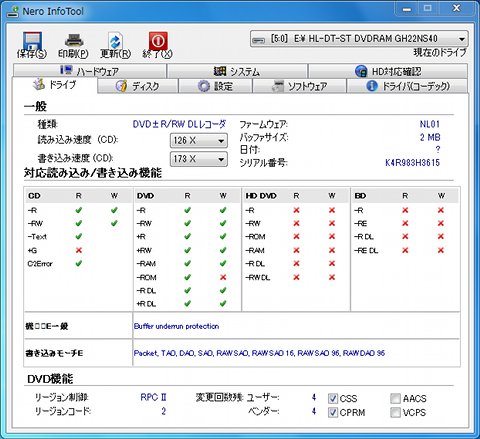Open the ドライバ(コーデック) tab
The image size is (480, 439).
(x=407, y=86)
